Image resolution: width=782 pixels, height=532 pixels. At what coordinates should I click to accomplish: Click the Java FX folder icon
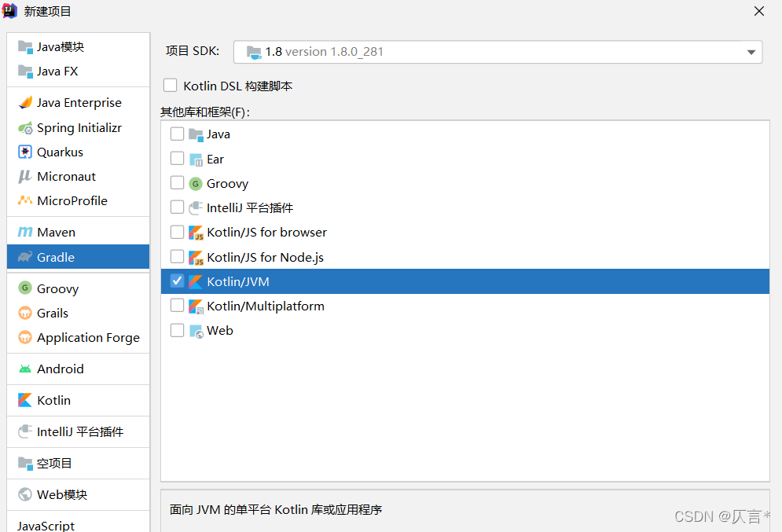click(x=25, y=72)
